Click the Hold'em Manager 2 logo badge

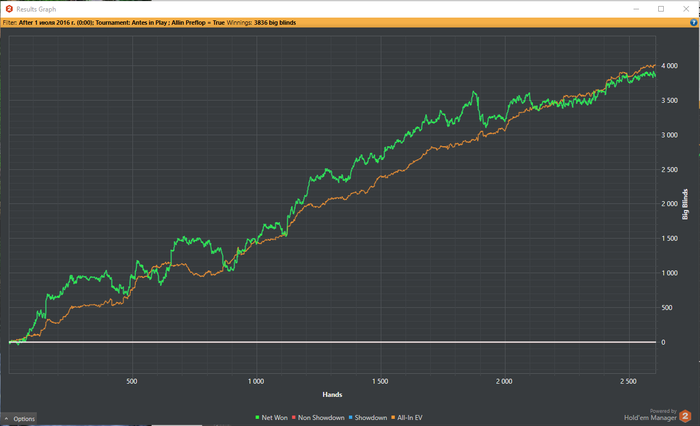[685, 416]
